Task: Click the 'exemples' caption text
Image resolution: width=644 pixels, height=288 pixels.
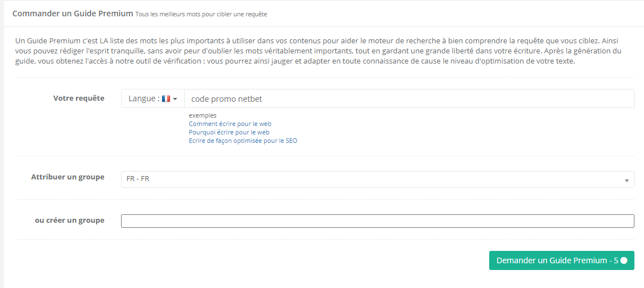Action: (203, 115)
